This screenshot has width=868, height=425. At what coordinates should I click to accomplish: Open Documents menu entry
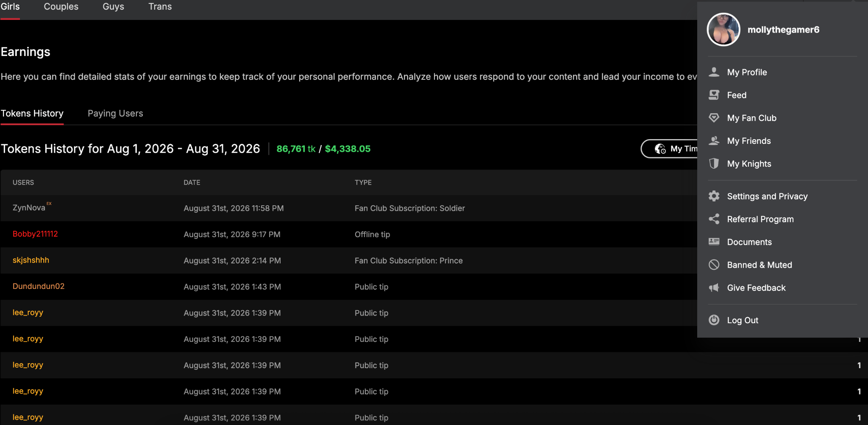[x=749, y=242]
